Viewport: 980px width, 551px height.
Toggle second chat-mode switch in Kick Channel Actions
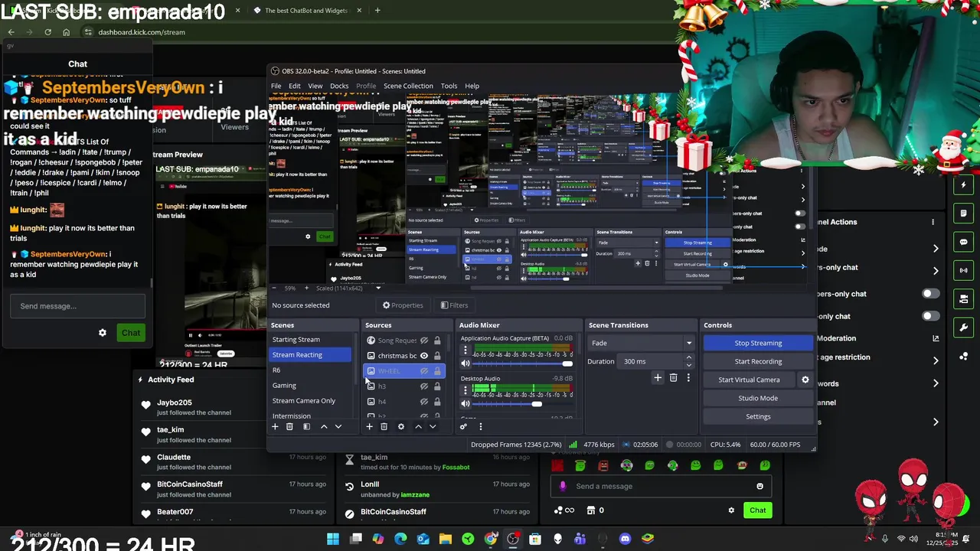click(x=930, y=316)
